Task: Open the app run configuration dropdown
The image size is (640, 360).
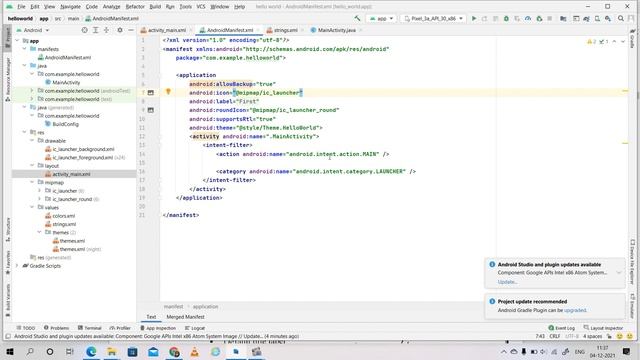Action: [x=381, y=18]
